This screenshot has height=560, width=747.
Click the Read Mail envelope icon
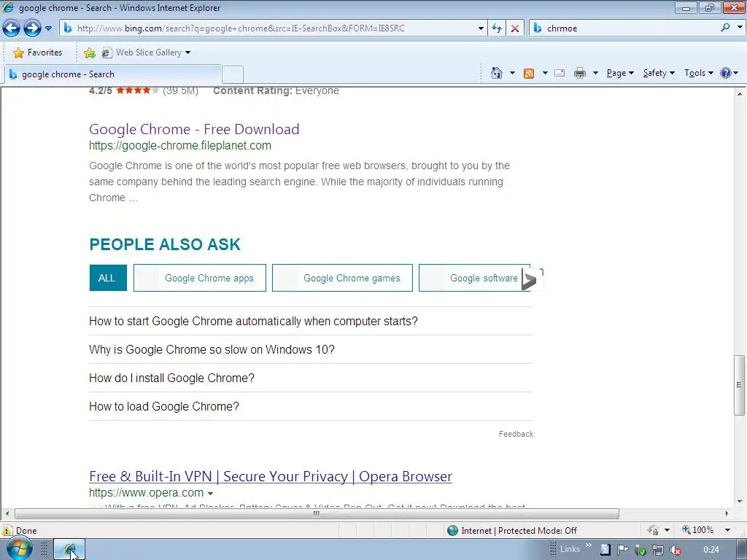coord(560,73)
